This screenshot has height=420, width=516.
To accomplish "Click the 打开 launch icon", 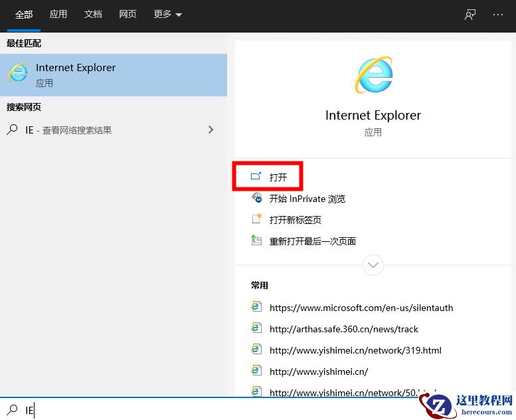I will pyautogui.click(x=256, y=176).
